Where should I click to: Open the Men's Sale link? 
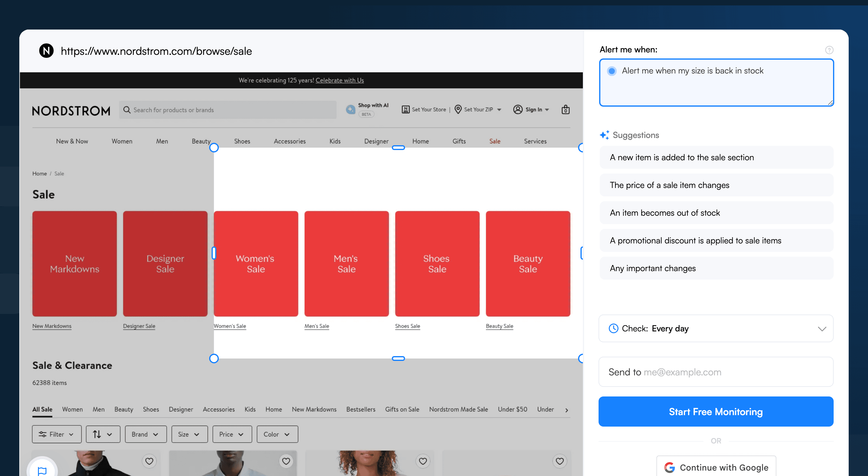click(316, 326)
